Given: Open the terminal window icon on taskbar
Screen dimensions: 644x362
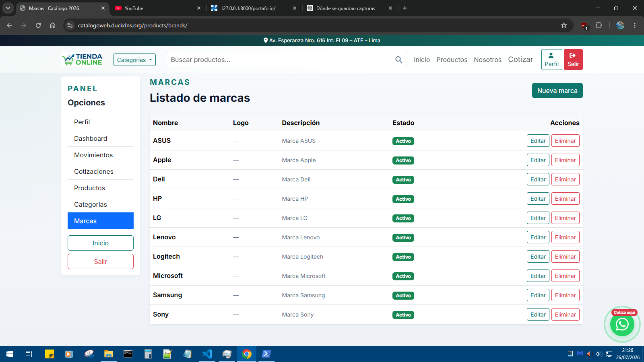Looking at the screenshot, I should click(x=128, y=354).
